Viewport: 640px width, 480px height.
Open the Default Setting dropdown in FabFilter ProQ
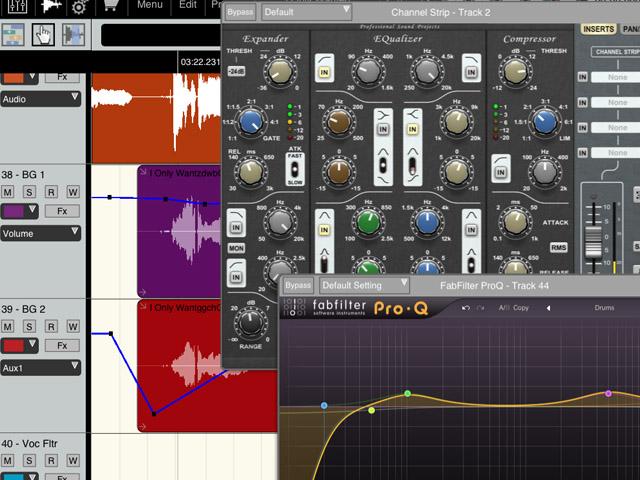point(364,285)
